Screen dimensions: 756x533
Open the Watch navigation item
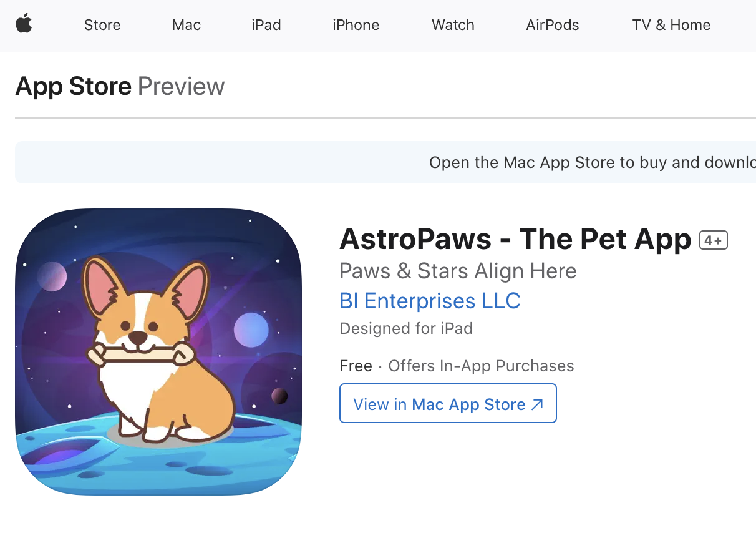[453, 25]
